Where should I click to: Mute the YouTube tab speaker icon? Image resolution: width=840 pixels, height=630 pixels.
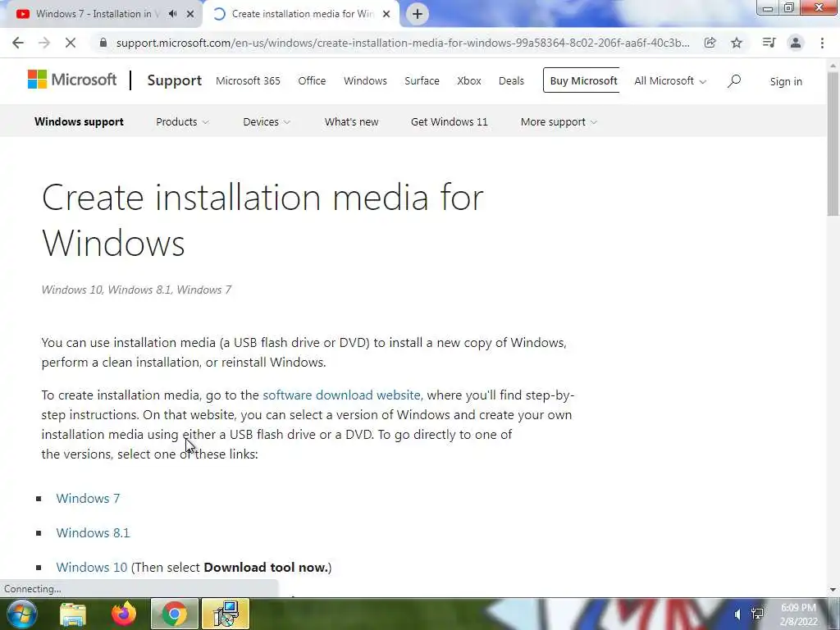(x=172, y=14)
